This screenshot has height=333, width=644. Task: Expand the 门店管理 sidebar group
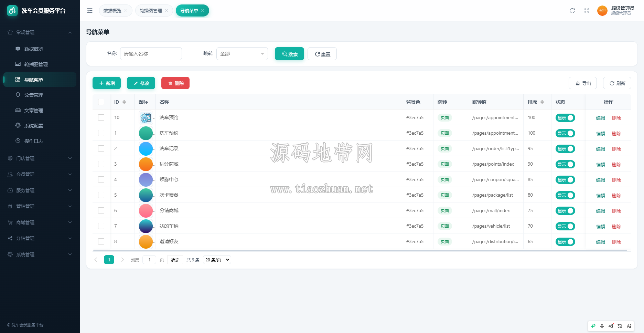pyautogui.click(x=40, y=158)
